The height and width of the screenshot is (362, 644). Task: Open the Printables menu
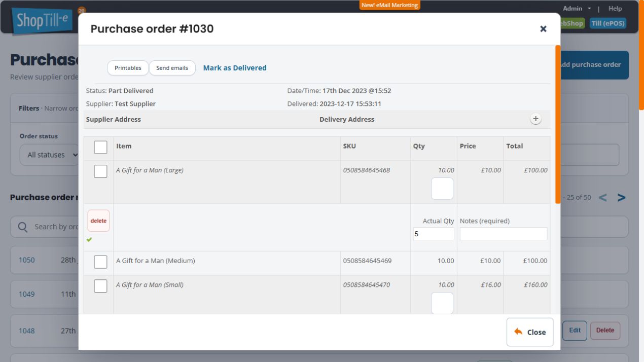click(128, 68)
